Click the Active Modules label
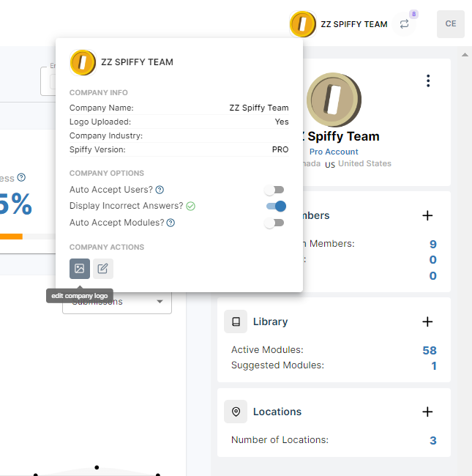Viewport: 472px width, 476px height. (267, 350)
